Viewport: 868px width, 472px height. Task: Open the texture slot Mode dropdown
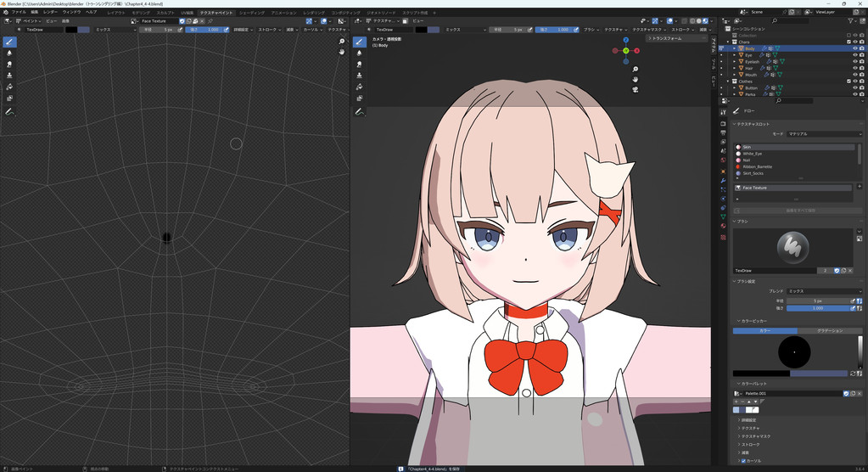[823, 133]
